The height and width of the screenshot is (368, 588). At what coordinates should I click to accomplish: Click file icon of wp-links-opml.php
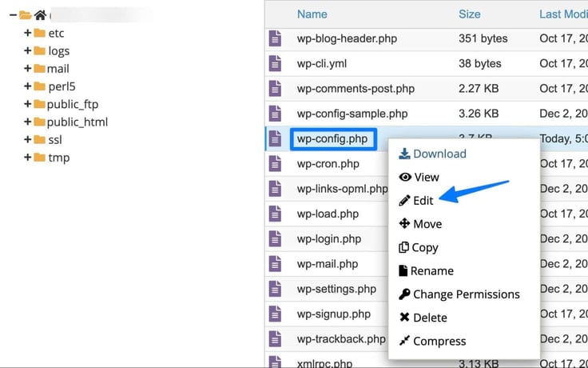275,189
